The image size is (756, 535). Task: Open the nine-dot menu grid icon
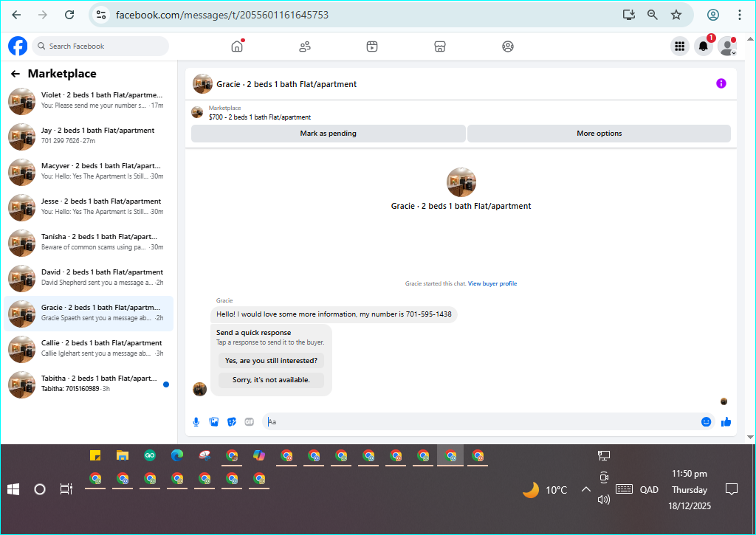(680, 46)
